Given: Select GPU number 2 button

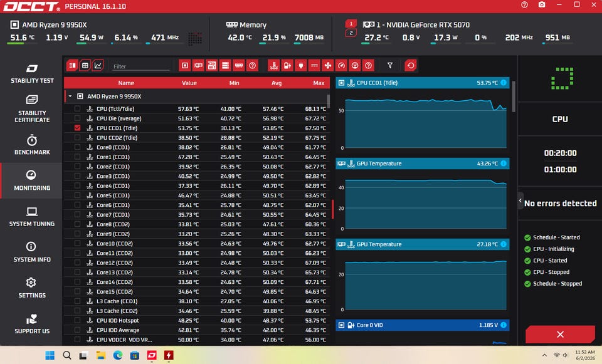Looking at the screenshot, I should click(351, 33).
